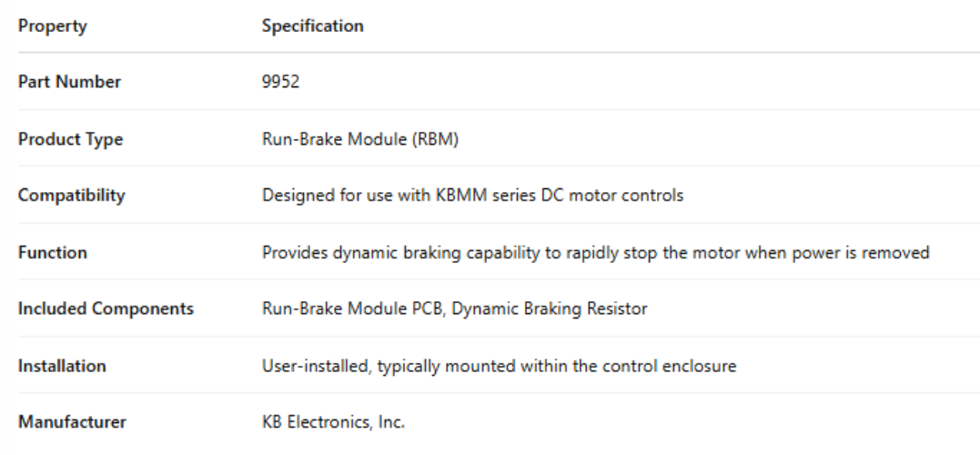Select the Product Type row label
Screen dimensions: 980x455
pos(70,139)
